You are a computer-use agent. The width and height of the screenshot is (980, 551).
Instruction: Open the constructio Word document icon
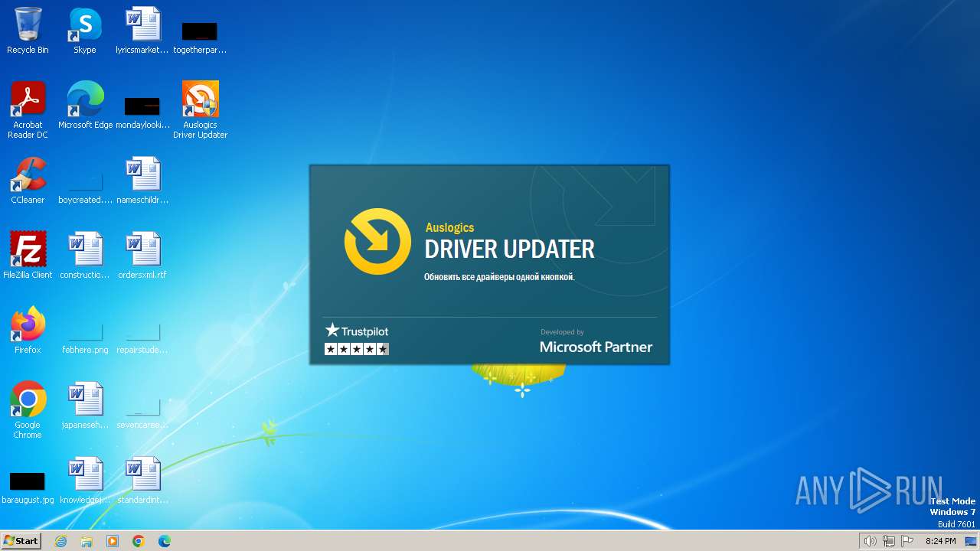coord(85,256)
